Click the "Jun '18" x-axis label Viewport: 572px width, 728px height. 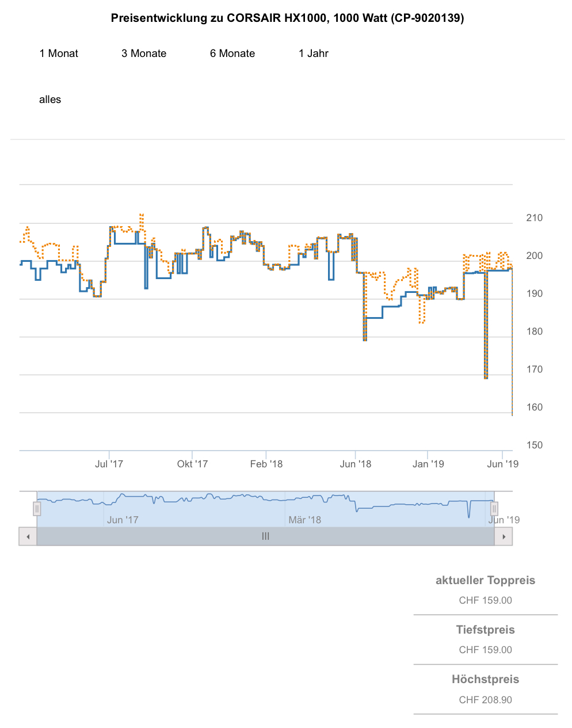356,464
